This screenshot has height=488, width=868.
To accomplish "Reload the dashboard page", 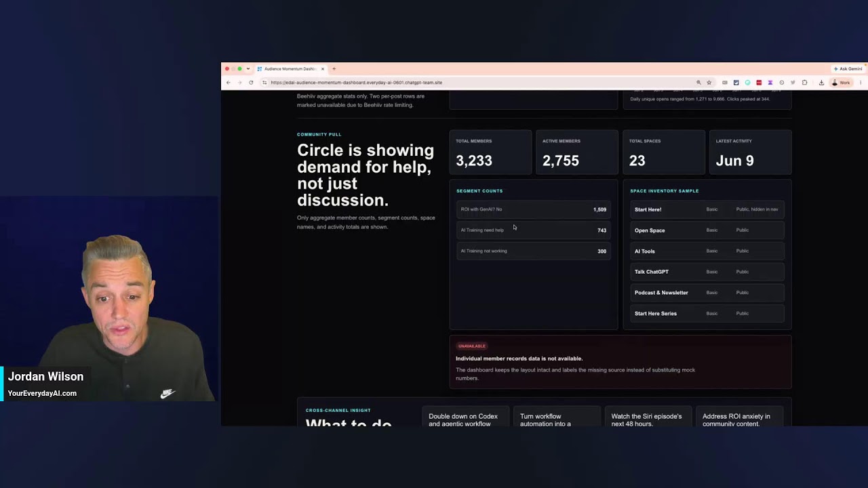I will pos(251,83).
